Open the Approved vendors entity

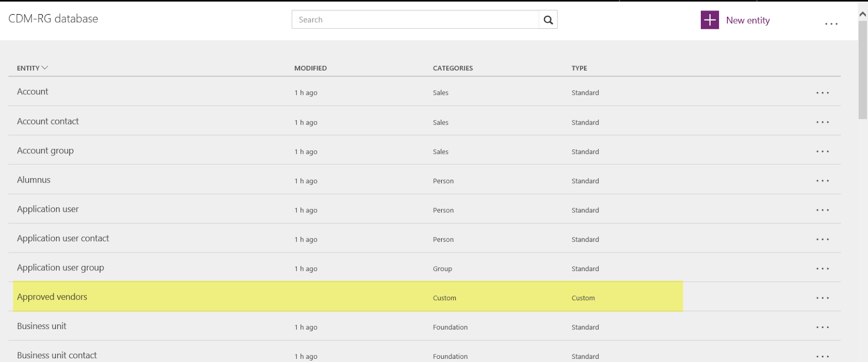point(52,297)
